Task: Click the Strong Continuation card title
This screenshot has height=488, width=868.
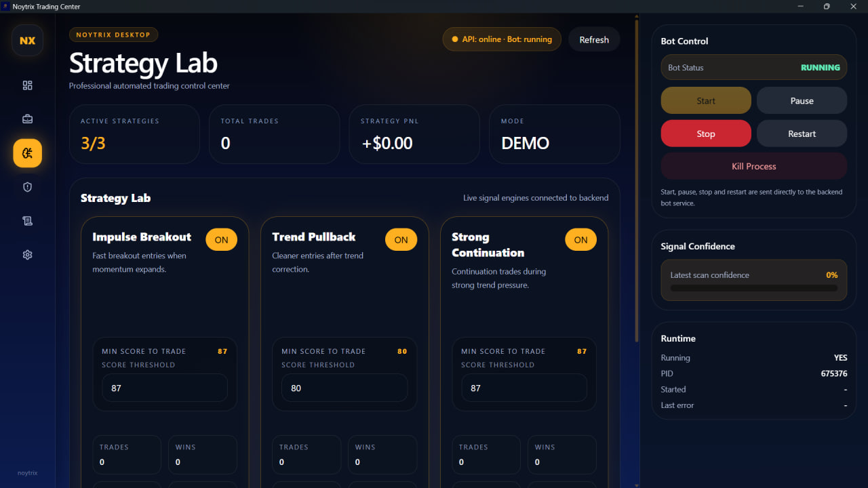Action: click(x=488, y=245)
